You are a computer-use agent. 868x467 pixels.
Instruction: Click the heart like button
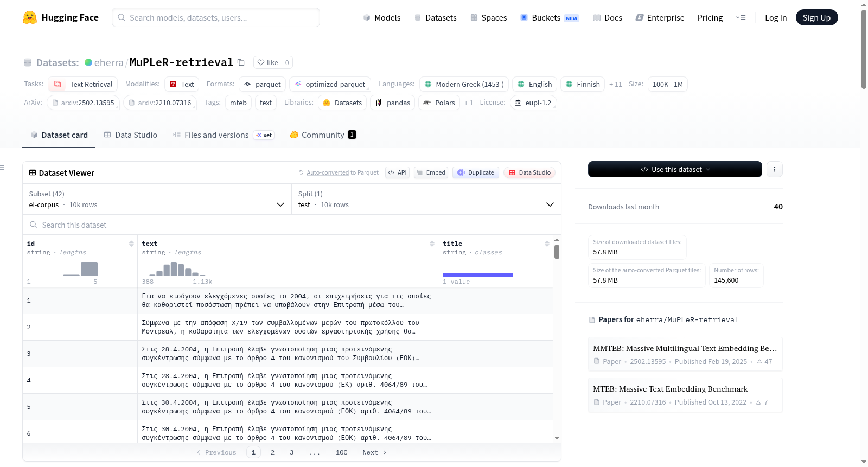pyautogui.click(x=267, y=62)
